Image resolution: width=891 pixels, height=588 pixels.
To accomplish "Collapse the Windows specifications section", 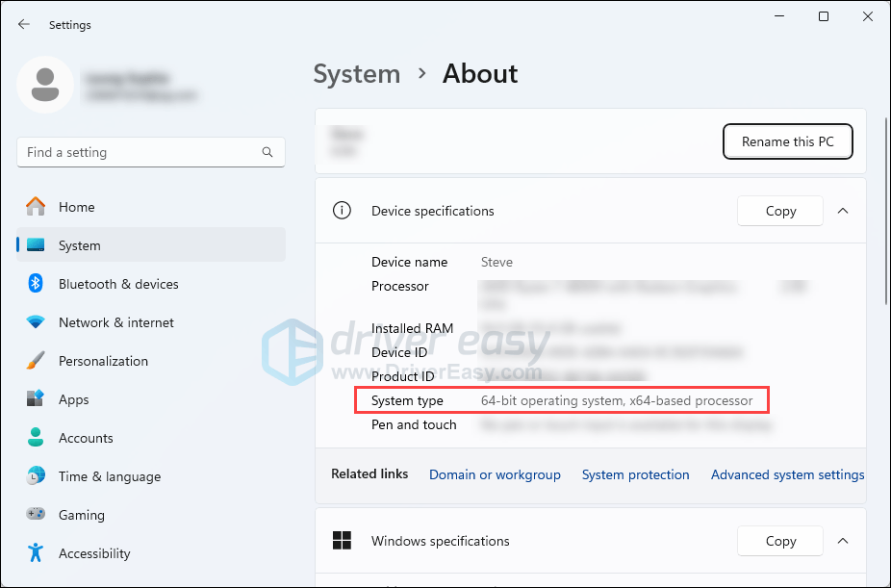I will pos(843,541).
